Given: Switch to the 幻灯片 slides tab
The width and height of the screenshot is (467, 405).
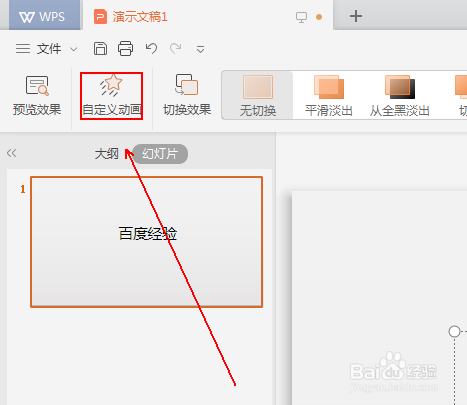Looking at the screenshot, I should [x=160, y=154].
